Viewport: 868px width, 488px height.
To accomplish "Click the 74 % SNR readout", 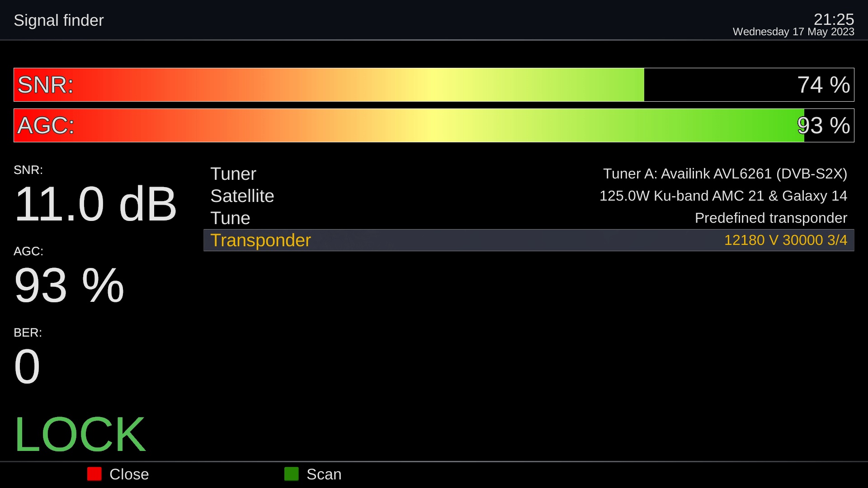I will coord(823,85).
